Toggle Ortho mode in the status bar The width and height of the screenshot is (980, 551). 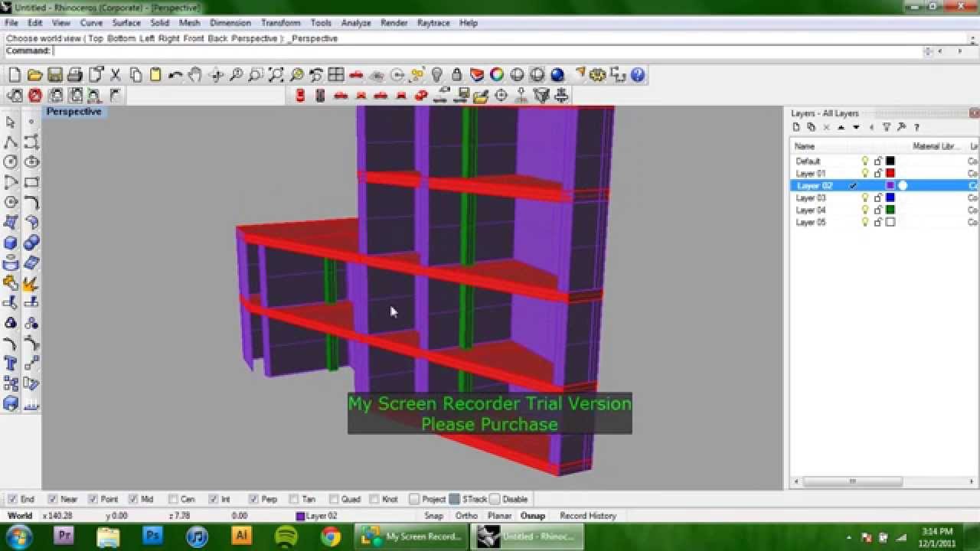(x=466, y=516)
